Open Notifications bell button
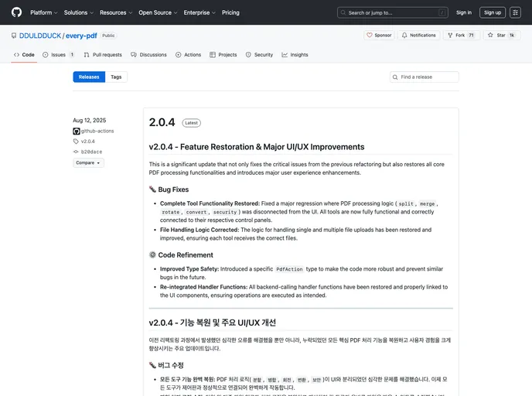This screenshot has width=532, height=396. pyautogui.click(x=418, y=36)
